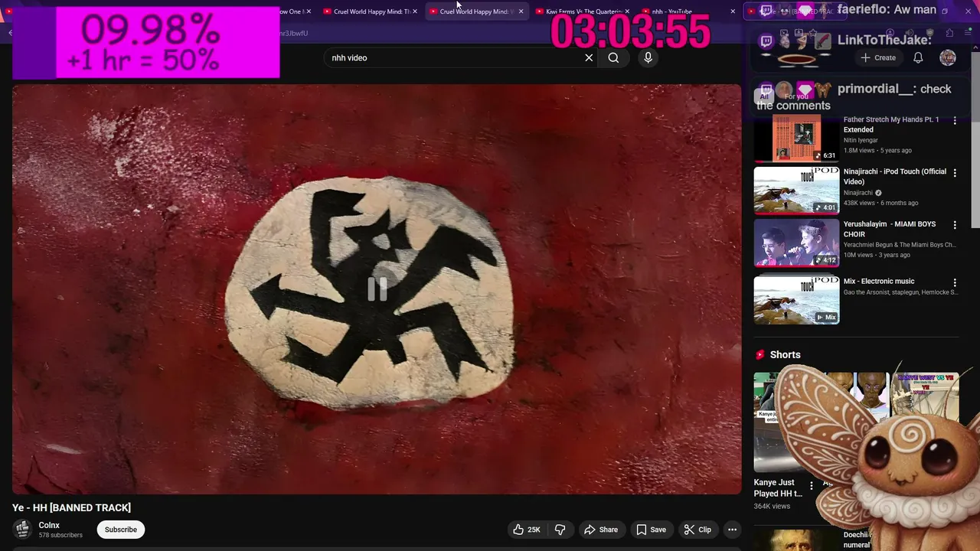This screenshot has height=551, width=980.
Task: Open the Colnx channel avatar
Action: pos(23,530)
